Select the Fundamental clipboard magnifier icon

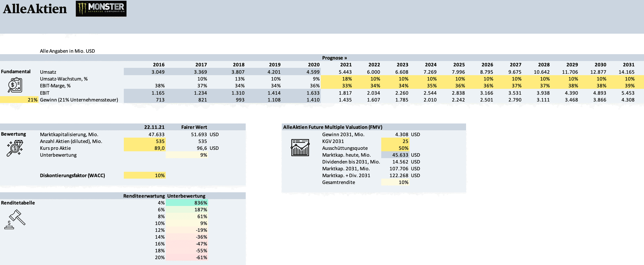[x=15, y=85]
